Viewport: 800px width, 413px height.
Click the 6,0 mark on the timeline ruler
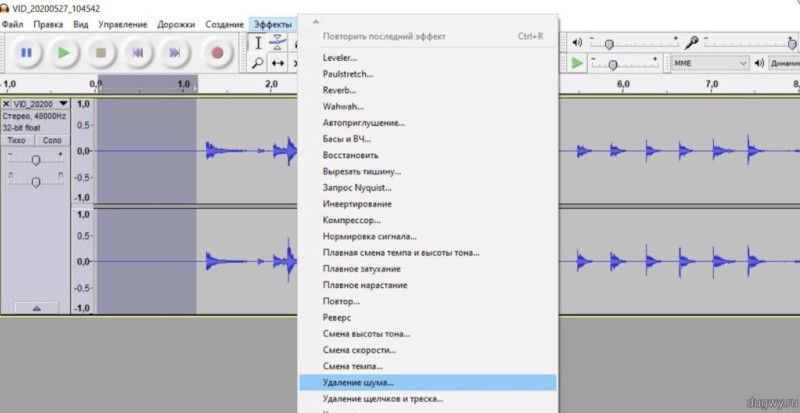(623, 83)
